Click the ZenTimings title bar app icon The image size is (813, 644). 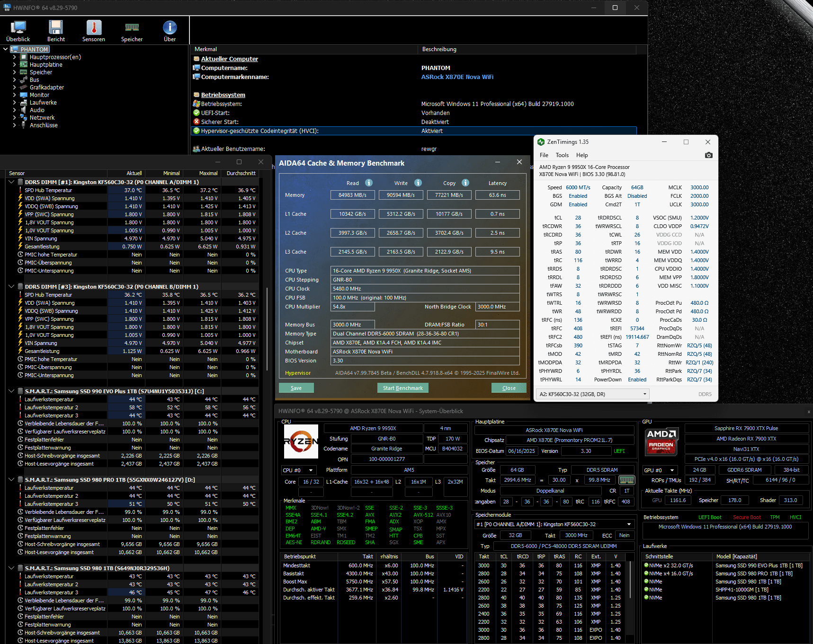coord(541,142)
